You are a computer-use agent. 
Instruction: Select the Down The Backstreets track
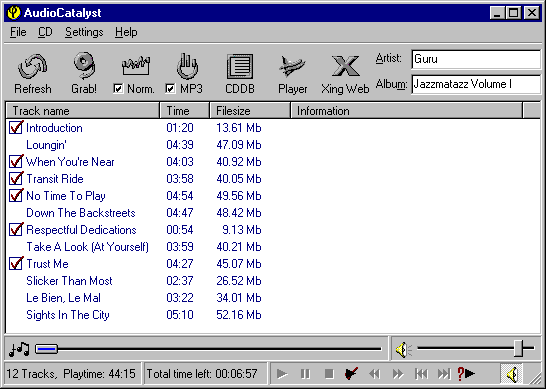coord(81,213)
